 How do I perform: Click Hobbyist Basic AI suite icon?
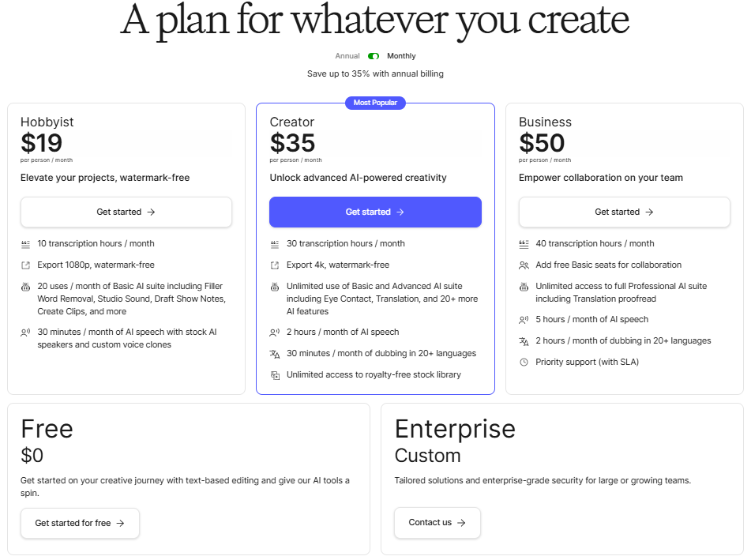click(x=25, y=287)
